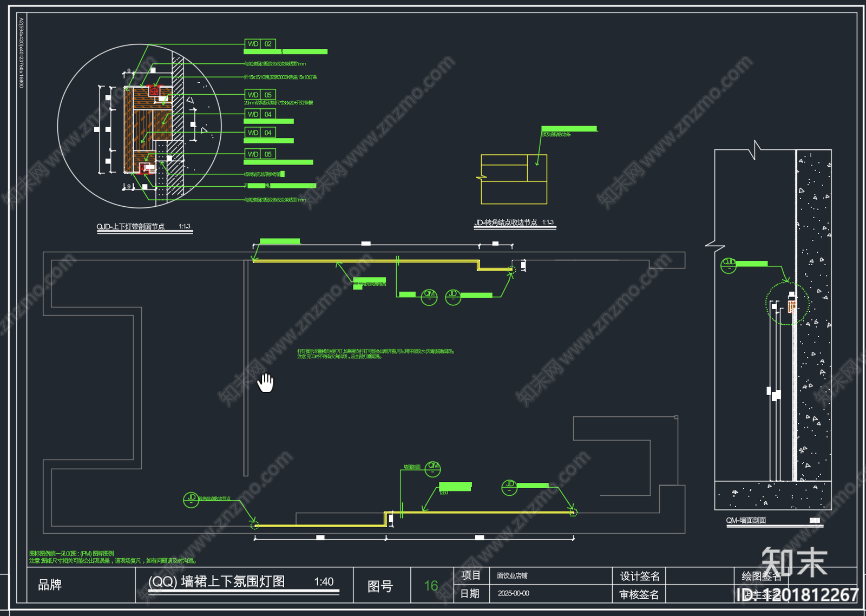Select the "设计签名" signature cell
866x616 pixels.
(x=640, y=576)
